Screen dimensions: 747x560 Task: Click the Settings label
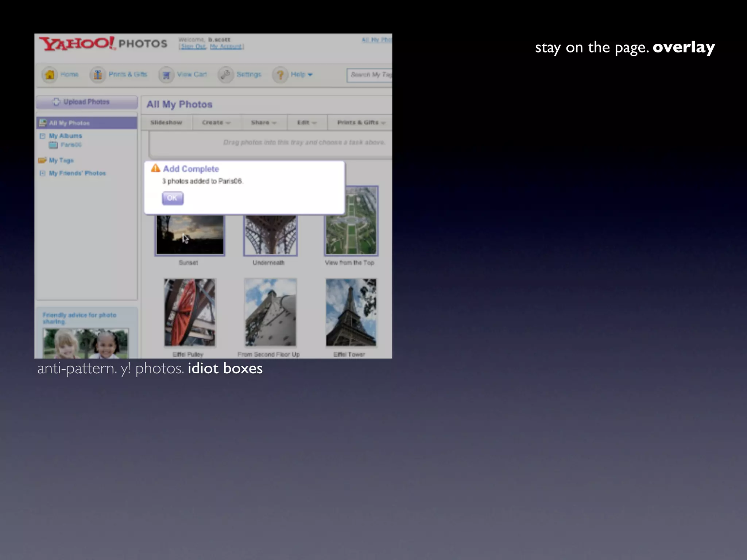pyautogui.click(x=249, y=74)
